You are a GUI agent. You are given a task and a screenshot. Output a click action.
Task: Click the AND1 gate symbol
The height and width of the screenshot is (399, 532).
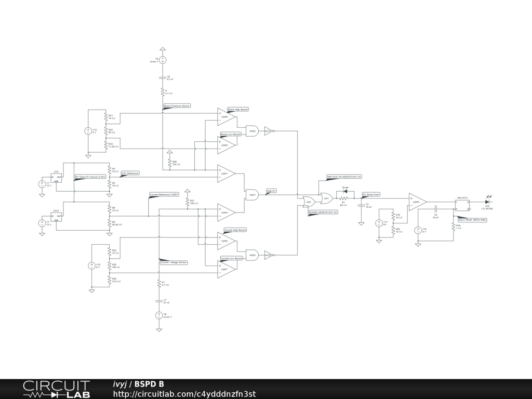(252, 194)
